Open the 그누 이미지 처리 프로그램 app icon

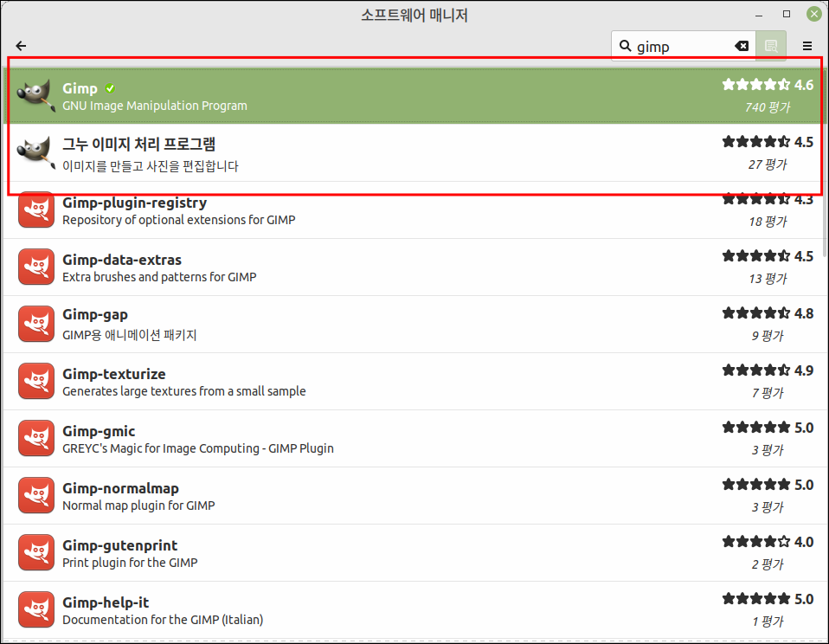click(36, 153)
